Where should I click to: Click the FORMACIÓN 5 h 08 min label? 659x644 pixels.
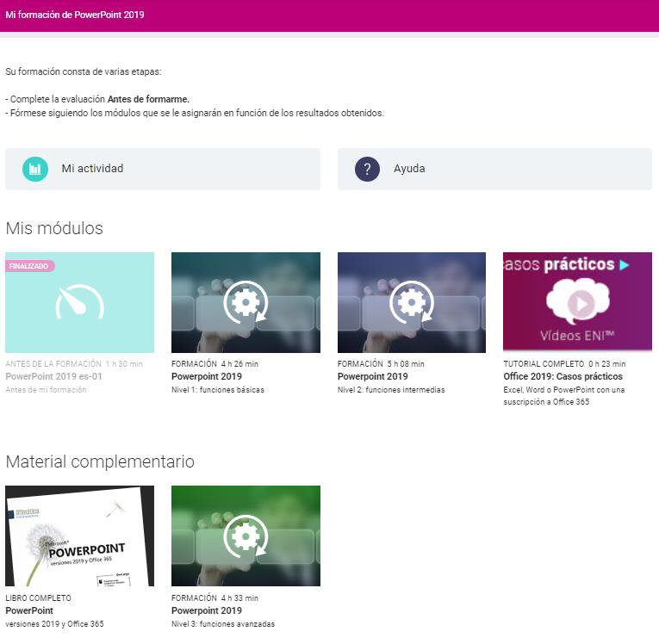(381, 364)
